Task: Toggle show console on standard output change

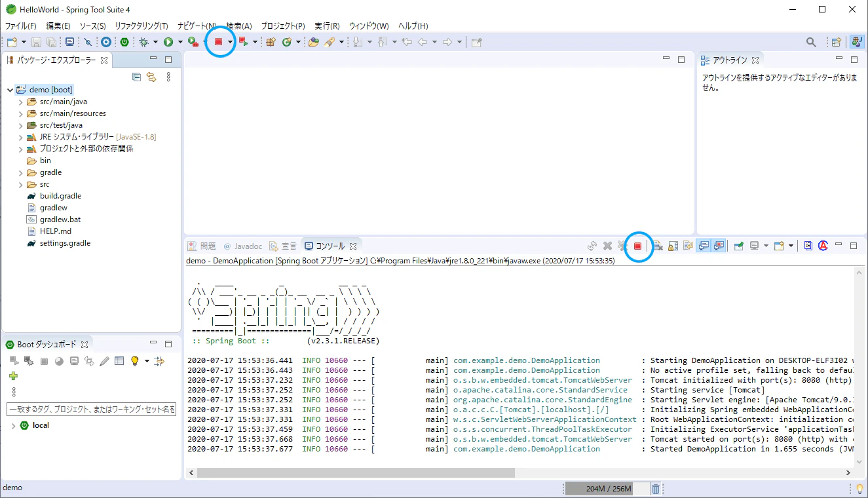Action: click(704, 246)
